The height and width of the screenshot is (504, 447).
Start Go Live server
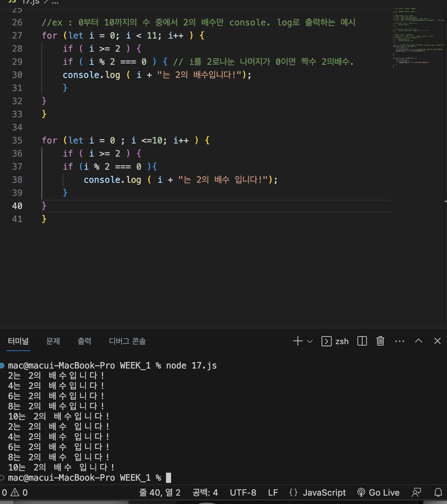378,493
